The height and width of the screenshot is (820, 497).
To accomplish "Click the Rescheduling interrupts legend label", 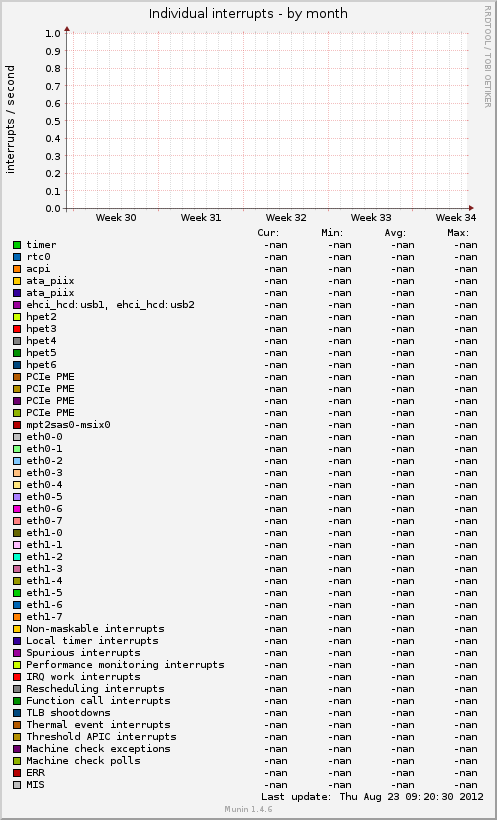I will click(x=95, y=689).
